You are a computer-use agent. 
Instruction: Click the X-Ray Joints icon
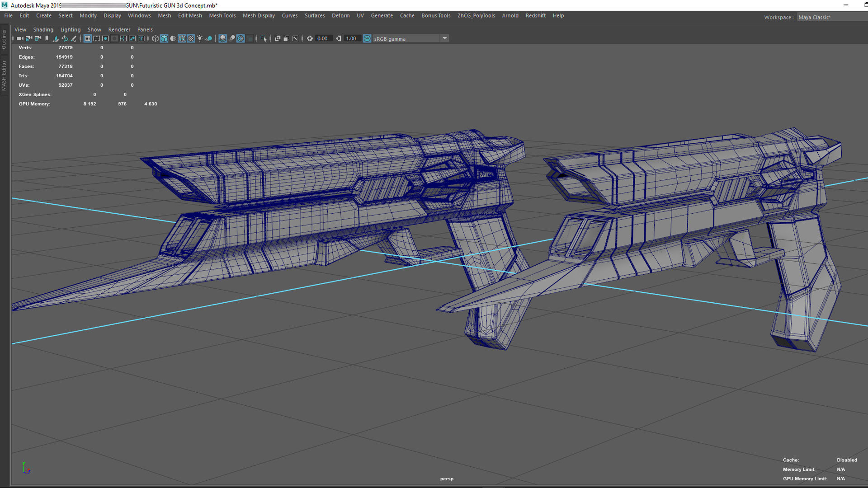295,38
